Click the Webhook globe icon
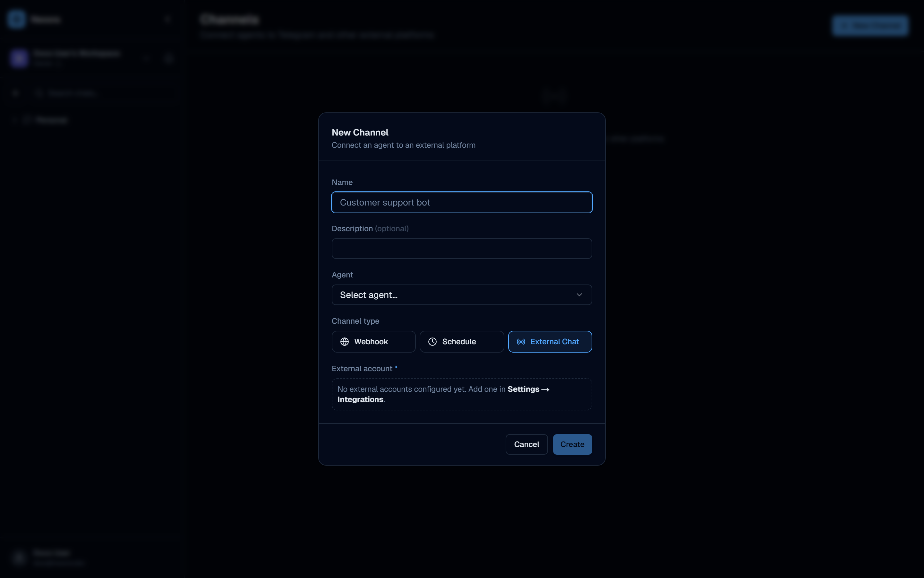924x578 pixels. coord(344,342)
